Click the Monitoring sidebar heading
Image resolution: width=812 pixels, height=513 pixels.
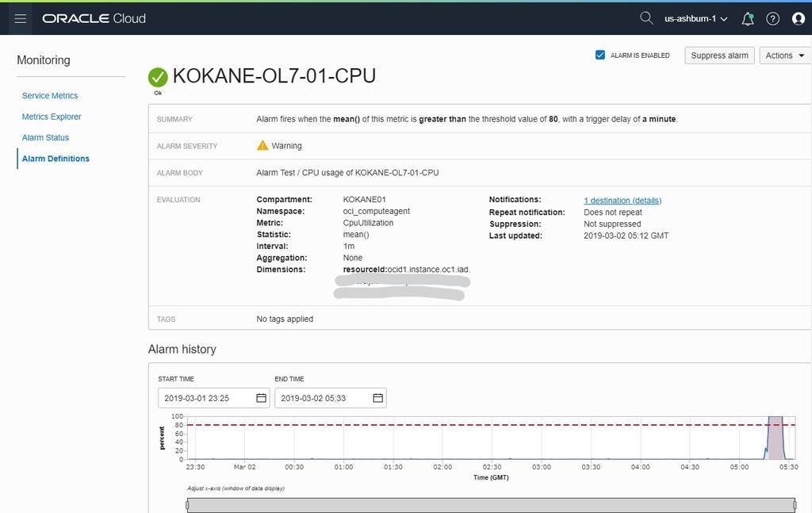coord(44,60)
